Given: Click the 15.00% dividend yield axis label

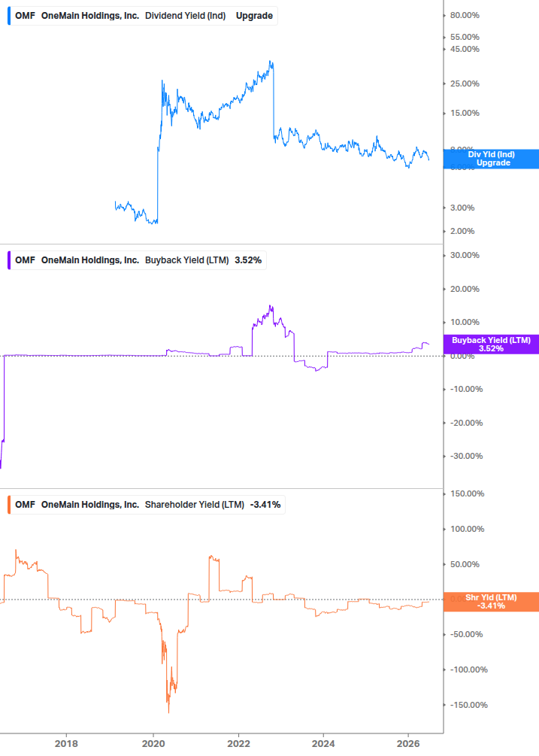Looking at the screenshot, I should click(x=465, y=114).
